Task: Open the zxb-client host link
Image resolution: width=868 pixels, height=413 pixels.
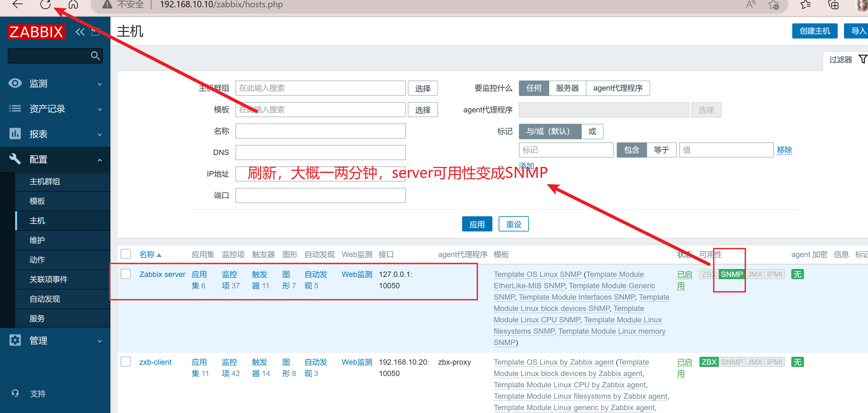Action: (155, 362)
